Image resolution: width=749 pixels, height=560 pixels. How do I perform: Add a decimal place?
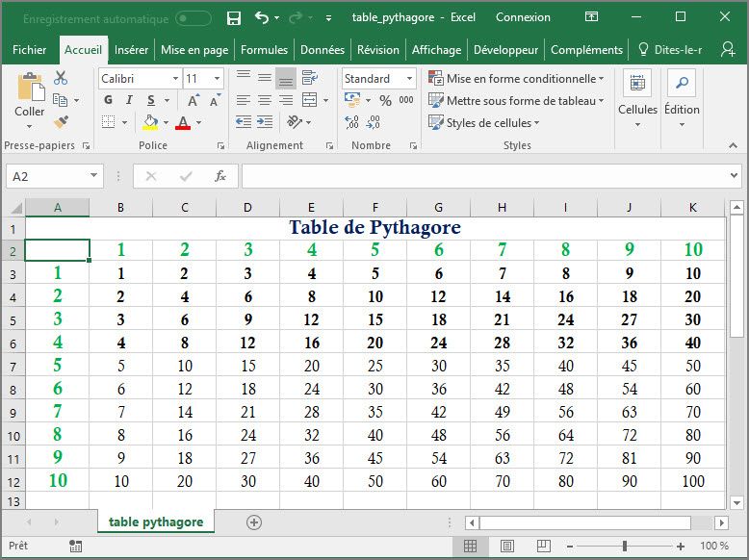[x=351, y=123]
